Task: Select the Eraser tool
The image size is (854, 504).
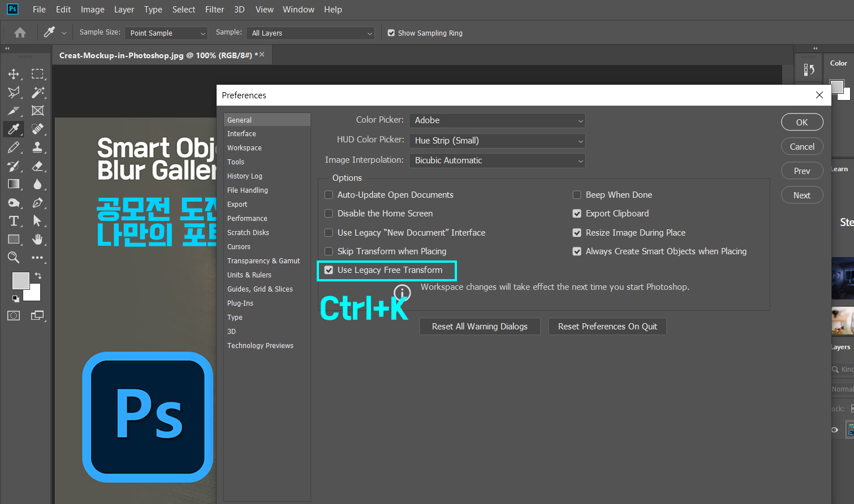Action: tap(37, 166)
